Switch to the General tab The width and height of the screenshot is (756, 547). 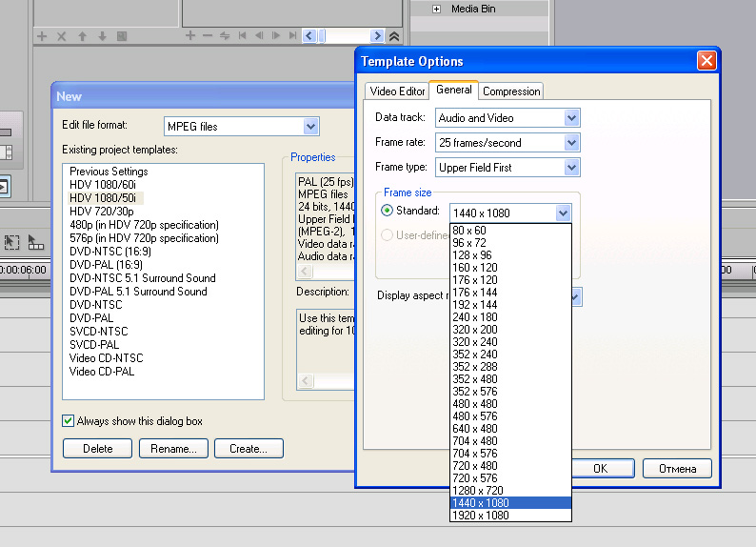click(x=454, y=90)
